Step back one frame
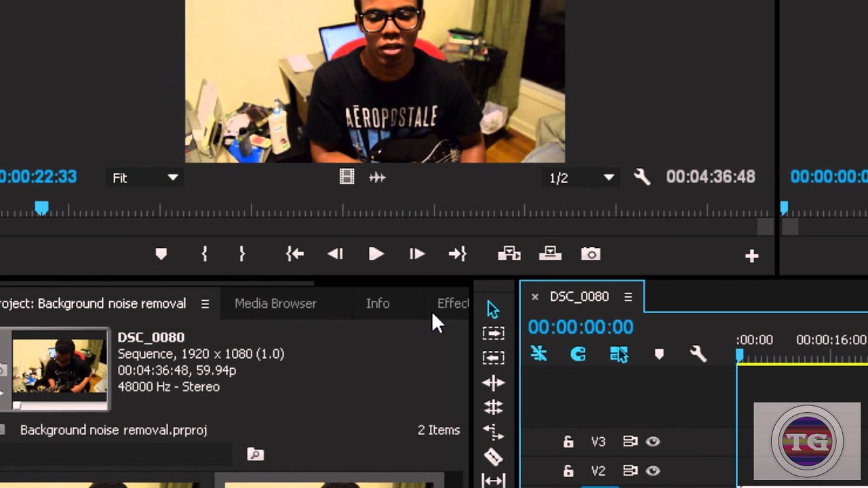 (335, 254)
